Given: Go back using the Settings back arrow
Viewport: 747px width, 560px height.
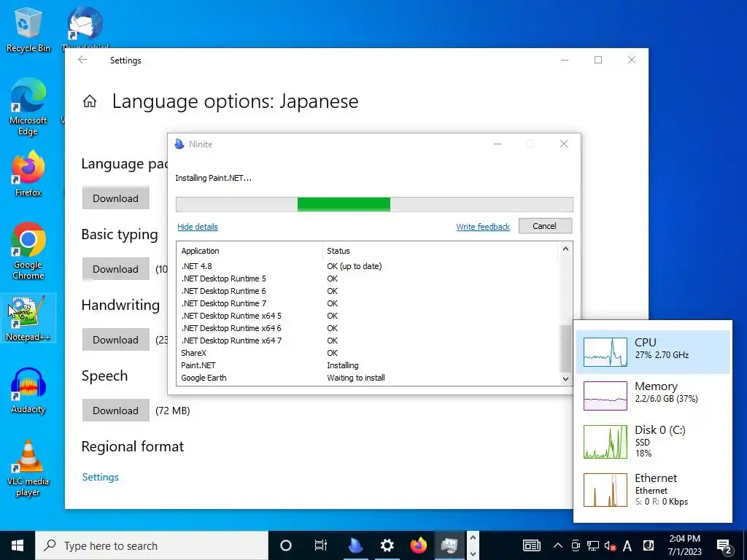Looking at the screenshot, I should click(82, 60).
